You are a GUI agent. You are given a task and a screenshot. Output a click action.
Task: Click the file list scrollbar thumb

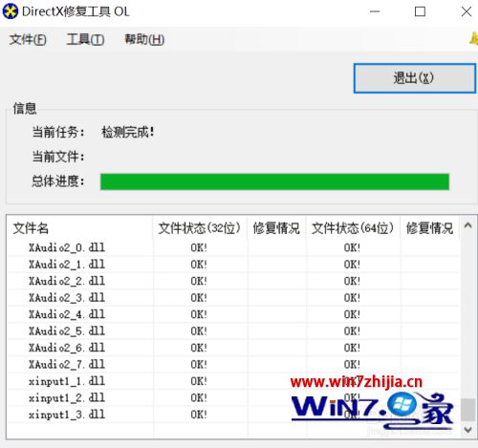[x=467, y=410]
